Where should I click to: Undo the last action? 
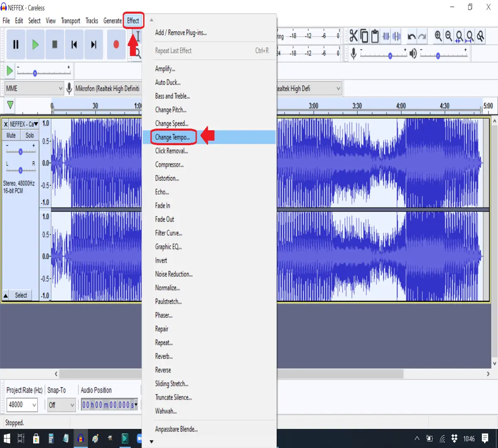[x=411, y=37]
